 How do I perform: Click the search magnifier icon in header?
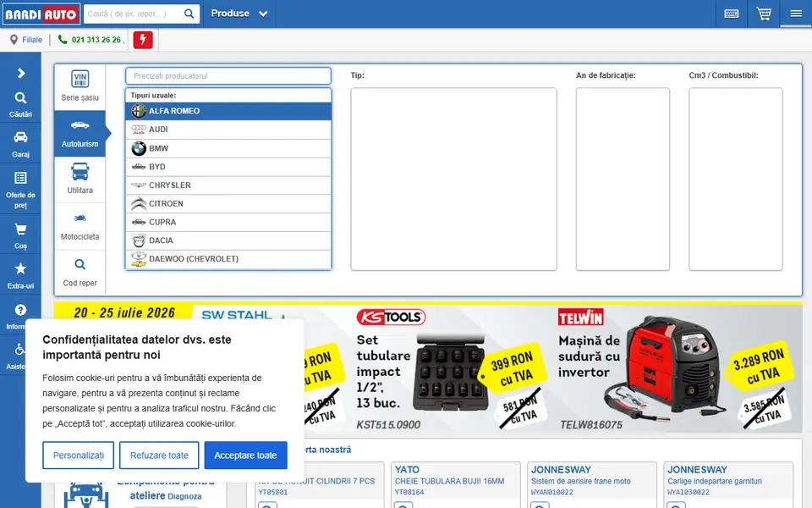pos(189,14)
